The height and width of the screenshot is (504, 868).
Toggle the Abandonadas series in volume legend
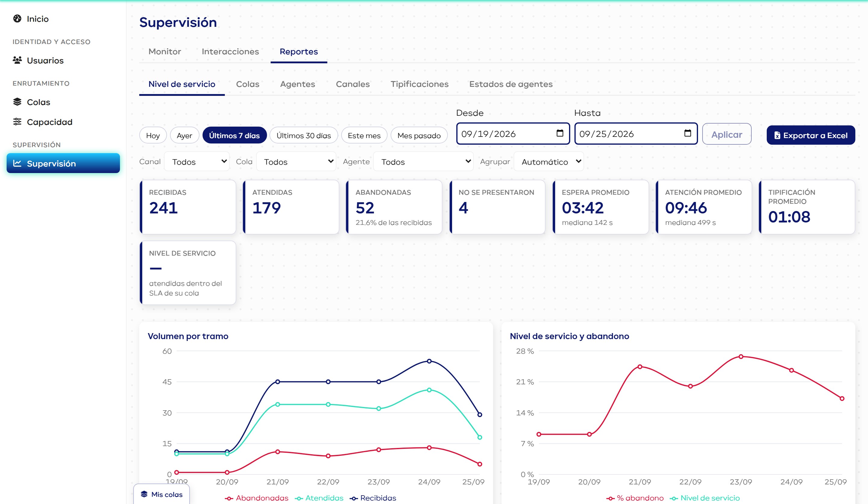click(x=256, y=498)
